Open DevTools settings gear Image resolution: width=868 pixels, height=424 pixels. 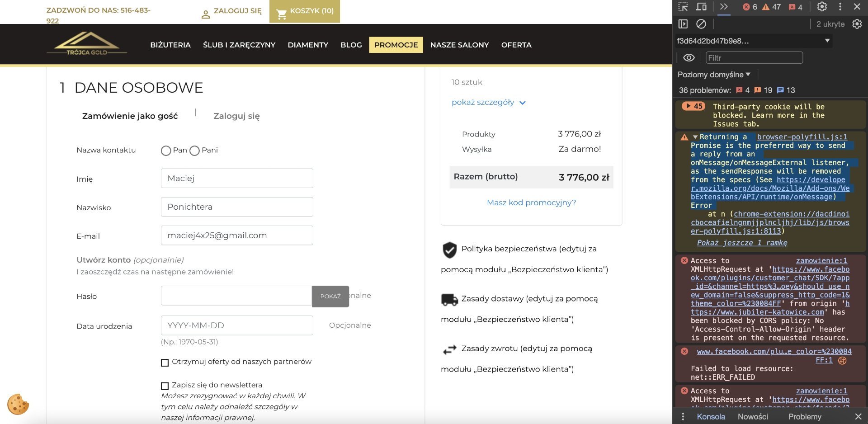coord(822,7)
